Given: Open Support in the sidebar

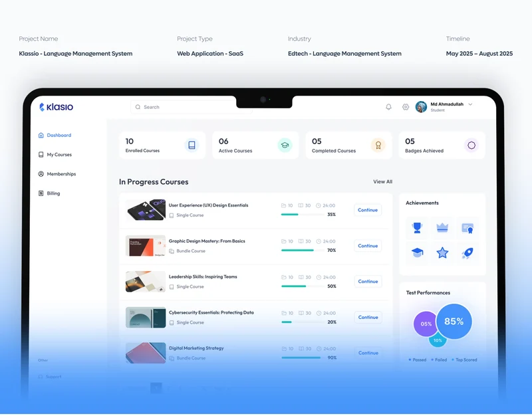Looking at the screenshot, I should (x=49, y=377).
